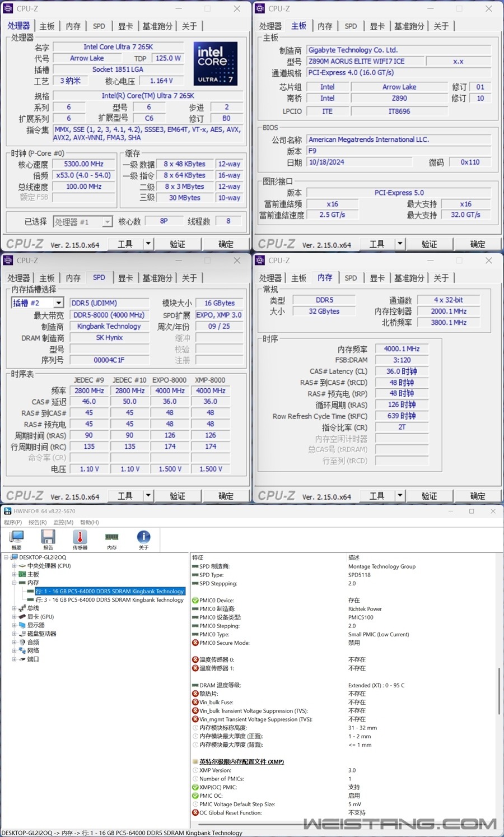Click the 内存 memory module toolbar icon in HWiNFO
Viewport: 504px width, 837px height.
(112, 537)
